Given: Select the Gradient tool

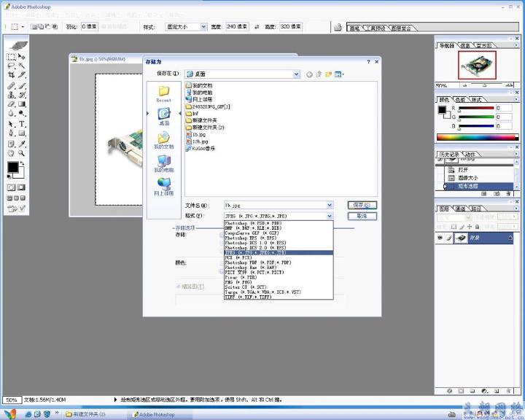Looking at the screenshot, I should [x=22, y=104].
